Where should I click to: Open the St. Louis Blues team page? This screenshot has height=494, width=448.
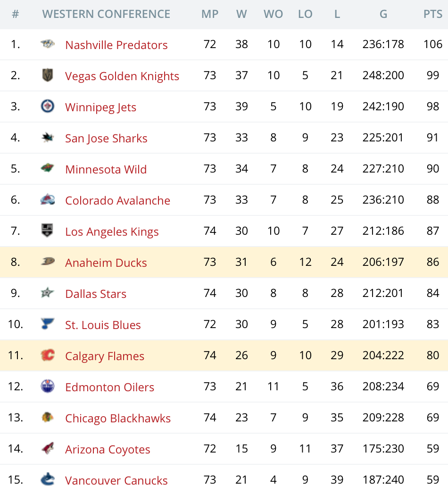pos(103,325)
